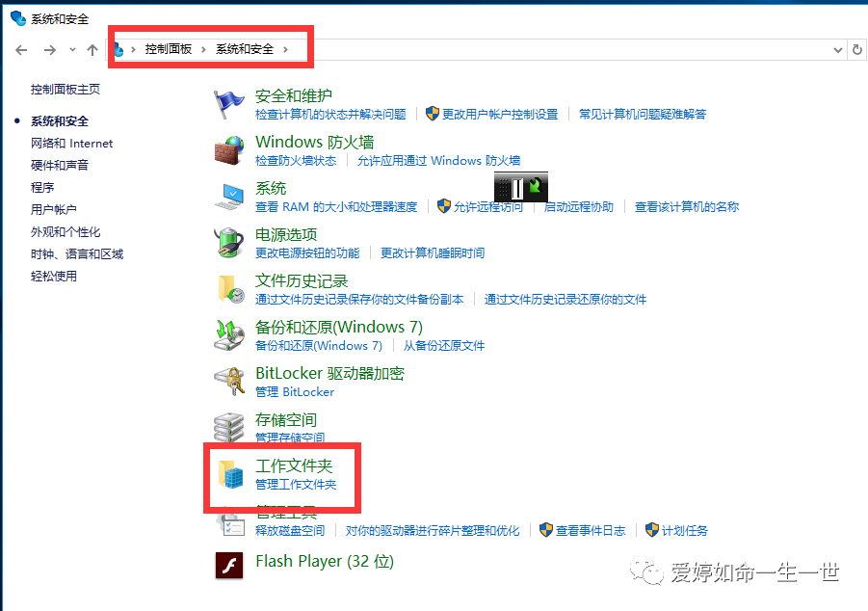Click the Forward arrow in navigation bar
This screenshot has height=611, width=868.
coord(50,50)
